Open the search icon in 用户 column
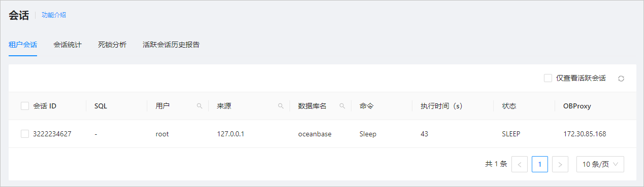Viewport: 644px width, 187px height. pyautogui.click(x=200, y=106)
